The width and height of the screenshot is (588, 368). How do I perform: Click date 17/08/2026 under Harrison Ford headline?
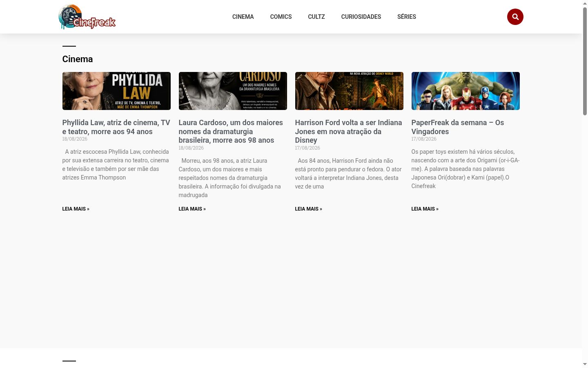pyautogui.click(x=307, y=148)
